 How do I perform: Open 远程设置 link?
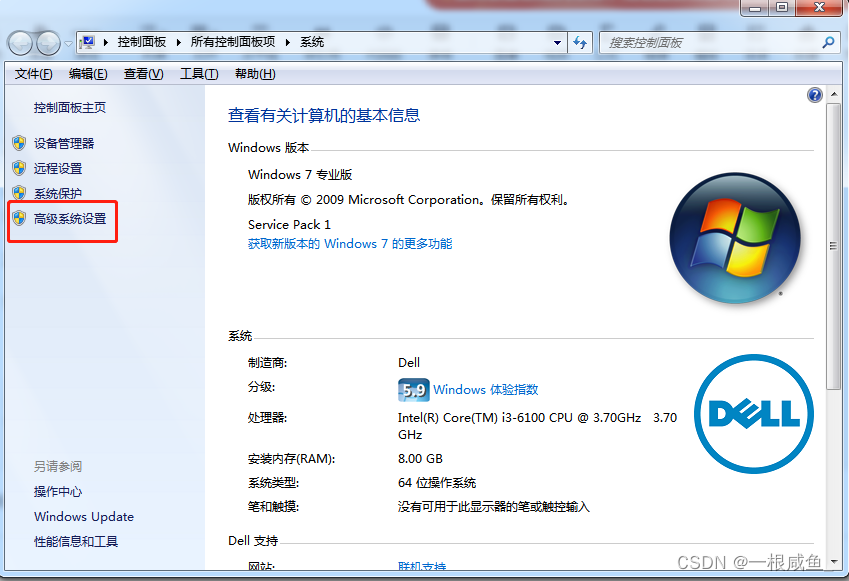58,168
